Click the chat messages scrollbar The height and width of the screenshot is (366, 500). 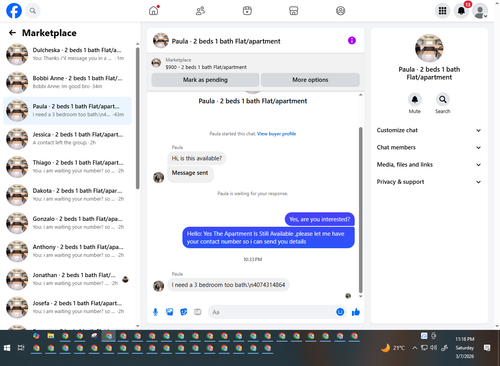(x=360, y=210)
